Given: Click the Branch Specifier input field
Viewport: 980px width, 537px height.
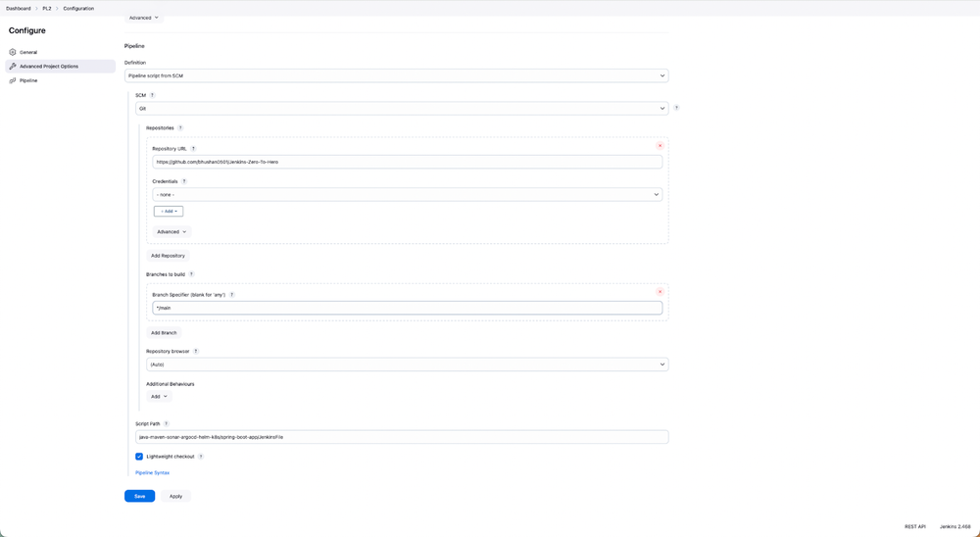Looking at the screenshot, I should [407, 308].
